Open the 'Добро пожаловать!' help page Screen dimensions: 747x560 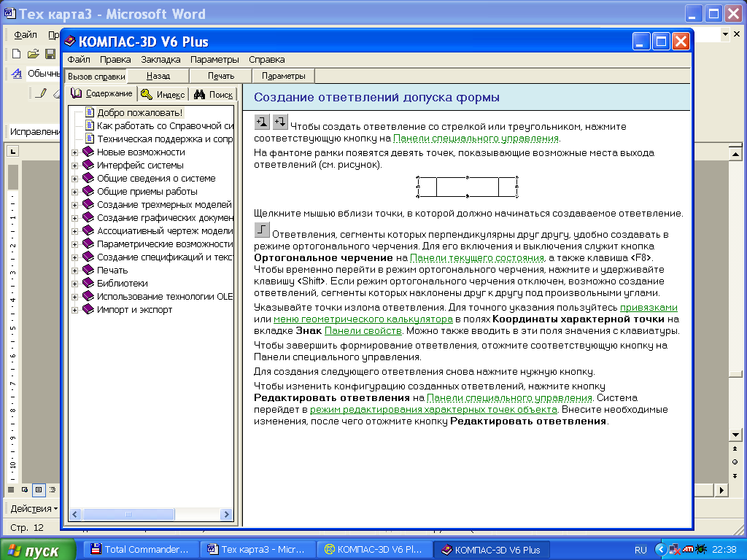click(139, 113)
